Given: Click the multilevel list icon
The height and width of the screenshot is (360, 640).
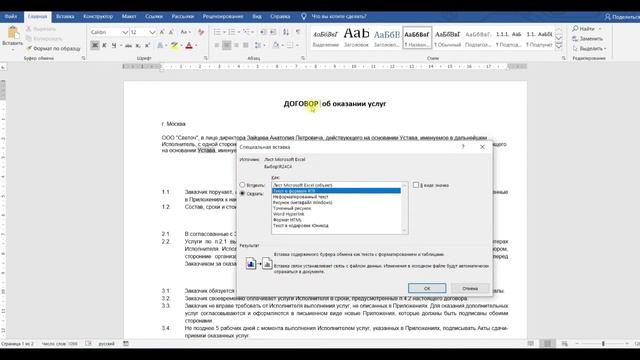Looking at the screenshot, I should pos(246,32).
